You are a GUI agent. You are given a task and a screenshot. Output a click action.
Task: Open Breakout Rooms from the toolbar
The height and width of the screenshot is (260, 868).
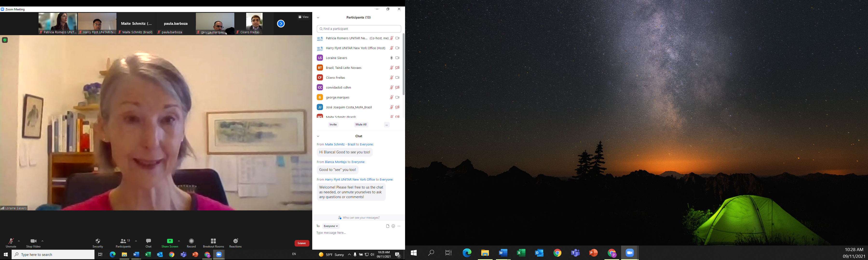(x=213, y=241)
